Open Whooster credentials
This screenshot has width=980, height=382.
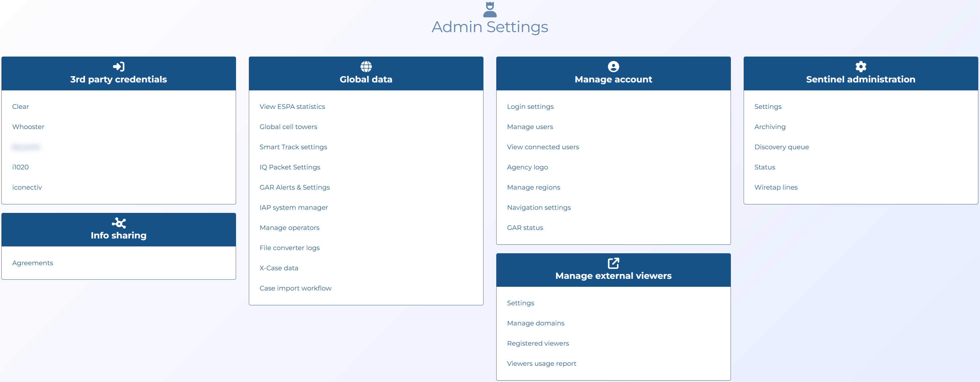pyautogui.click(x=28, y=127)
